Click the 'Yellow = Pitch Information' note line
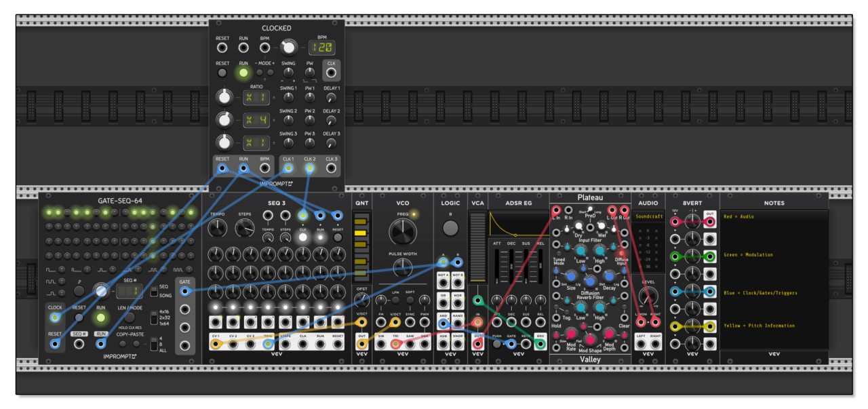Image resolution: width=868 pixels, height=409 pixels. click(x=759, y=326)
